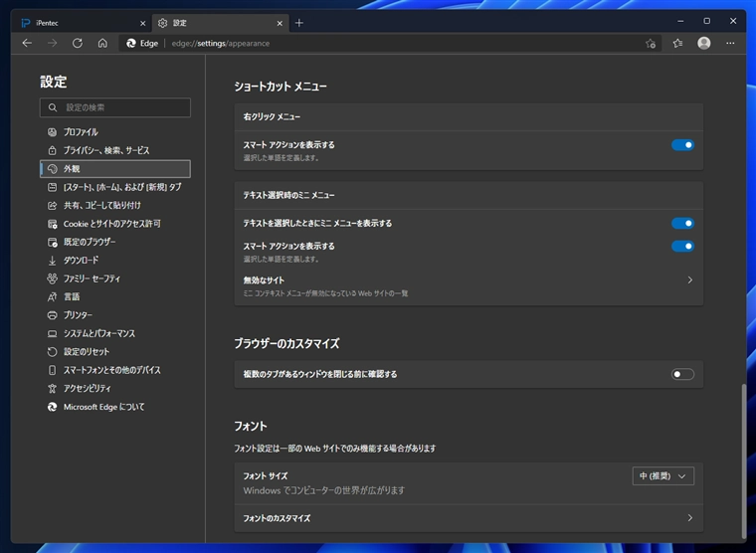Select the 設定 browser tab
756x553 pixels.
221,23
